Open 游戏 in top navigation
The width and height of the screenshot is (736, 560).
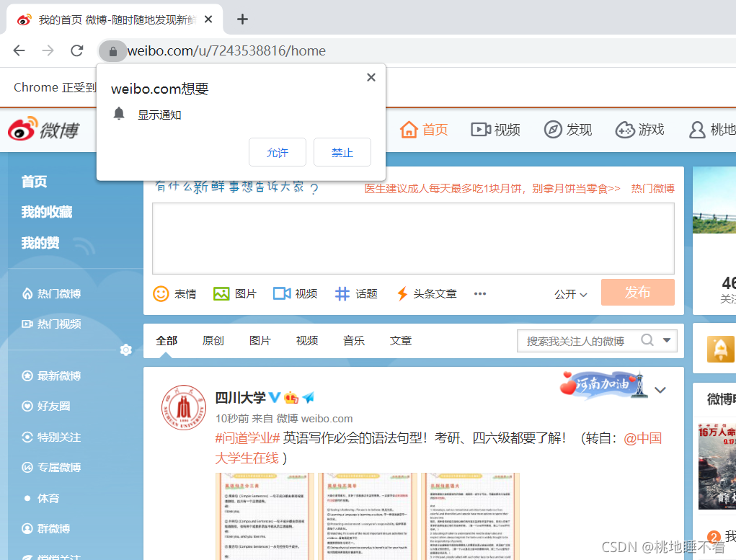coord(640,130)
